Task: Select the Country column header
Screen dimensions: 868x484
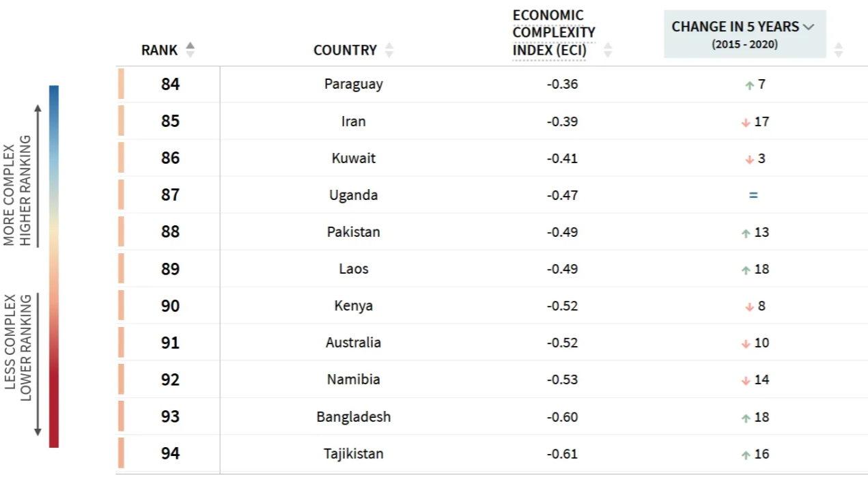Action: pos(345,50)
